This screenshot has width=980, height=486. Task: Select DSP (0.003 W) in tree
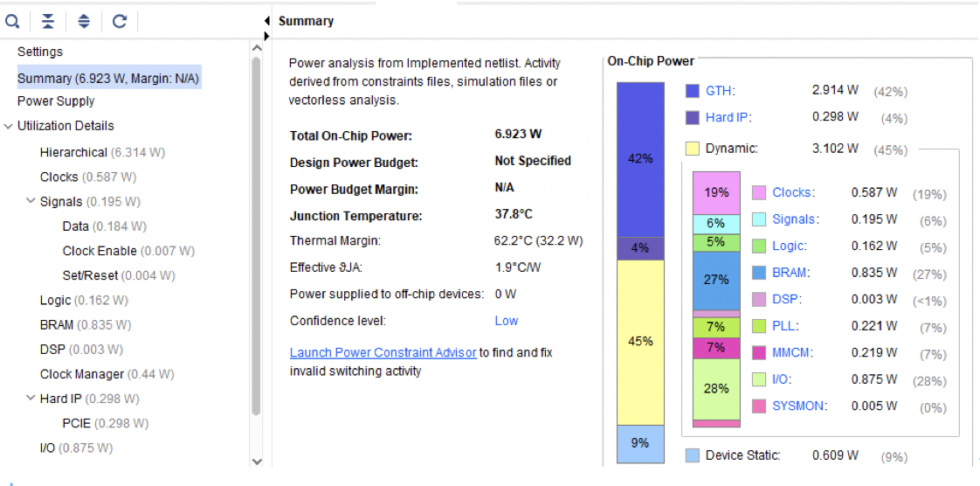(81, 349)
